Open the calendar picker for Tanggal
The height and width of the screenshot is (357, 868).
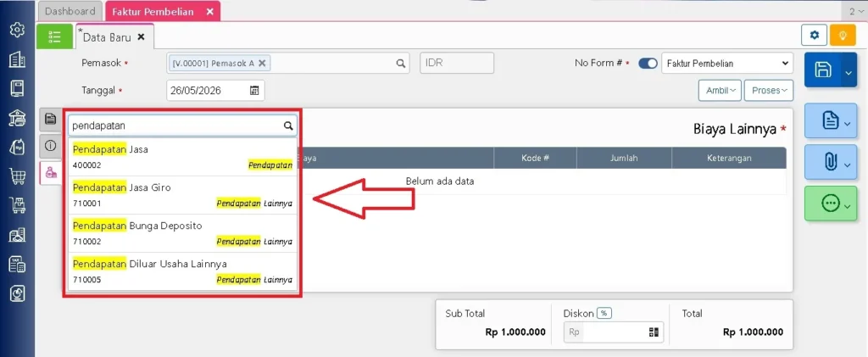coord(254,91)
